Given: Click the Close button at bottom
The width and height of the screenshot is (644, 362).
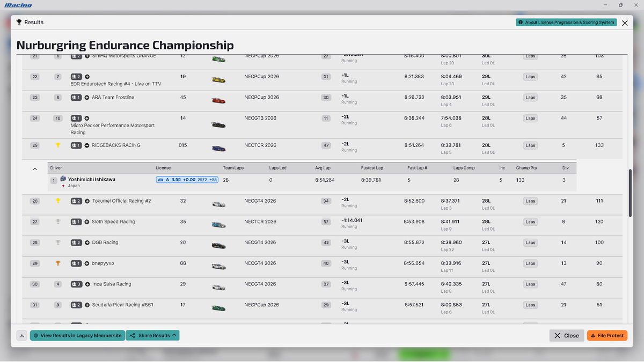Looking at the screenshot, I should pyautogui.click(x=567, y=336).
